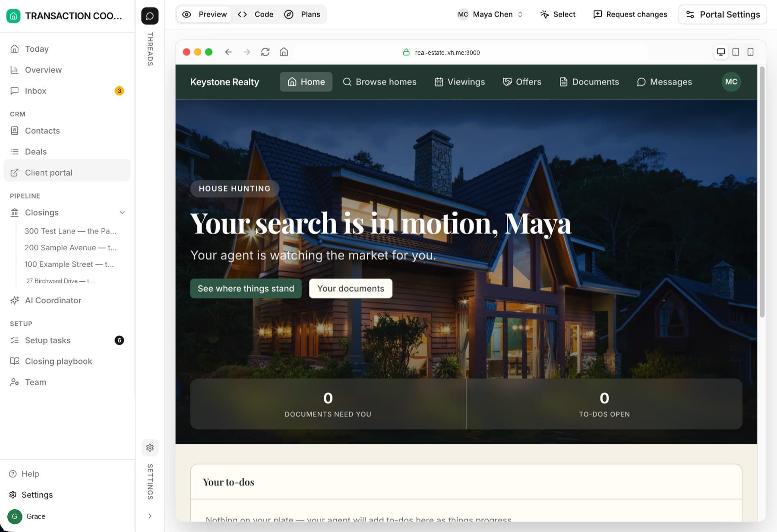
Task: Open Messages in the portal nav
Action: point(664,82)
